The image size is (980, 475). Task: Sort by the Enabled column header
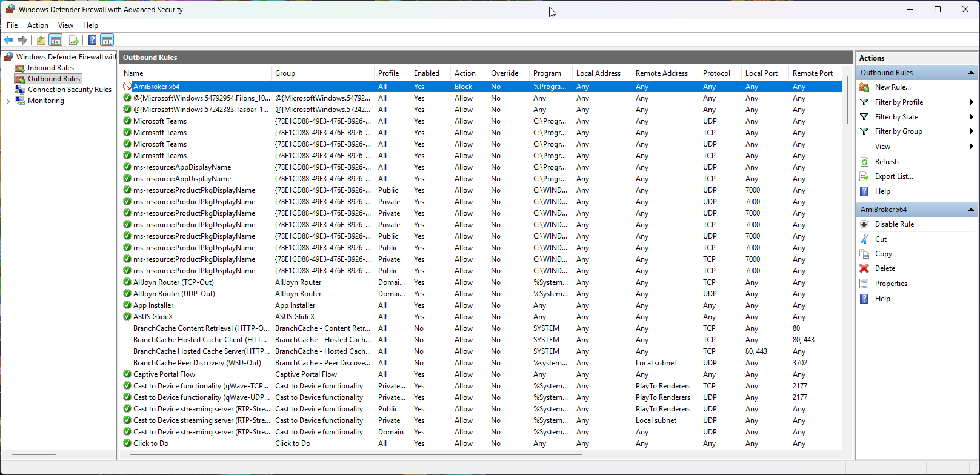(x=427, y=73)
